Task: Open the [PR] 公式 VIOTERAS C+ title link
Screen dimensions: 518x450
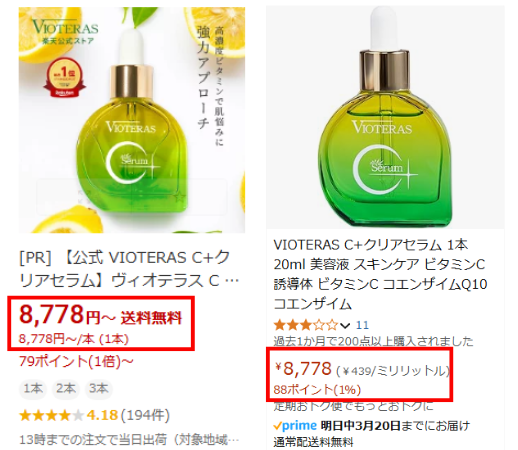Action: 129,269
